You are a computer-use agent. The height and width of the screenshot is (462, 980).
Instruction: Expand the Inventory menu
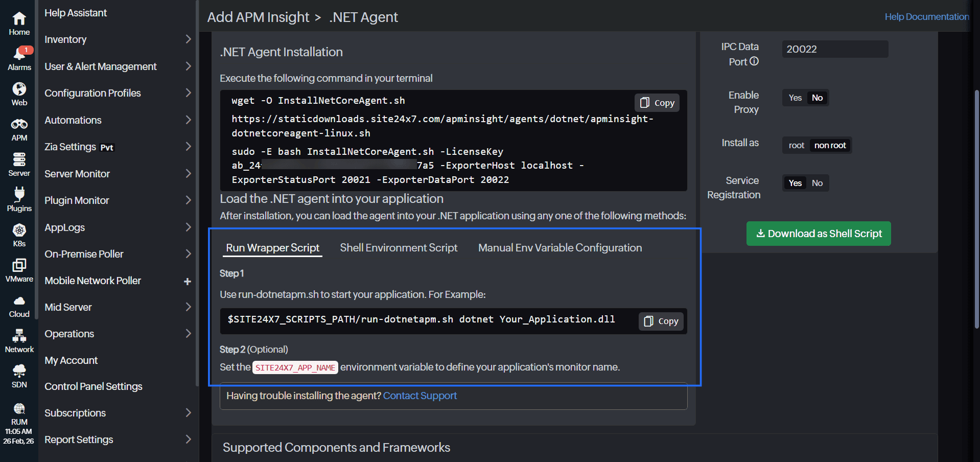[65, 39]
